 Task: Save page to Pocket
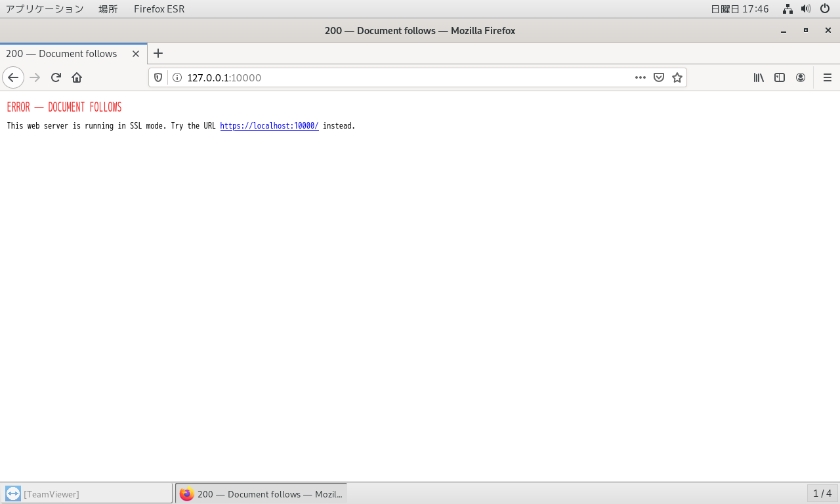659,77
